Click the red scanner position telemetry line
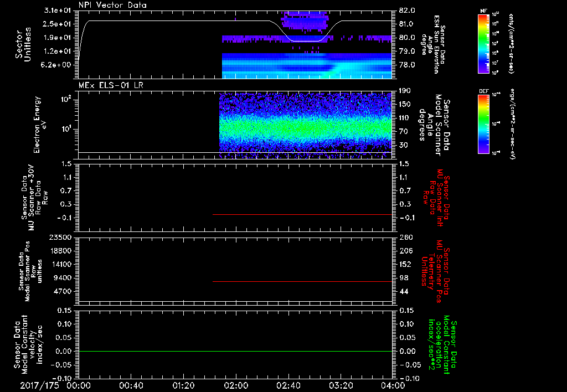This screenshot has height=392, width=567. pos(302,281)
